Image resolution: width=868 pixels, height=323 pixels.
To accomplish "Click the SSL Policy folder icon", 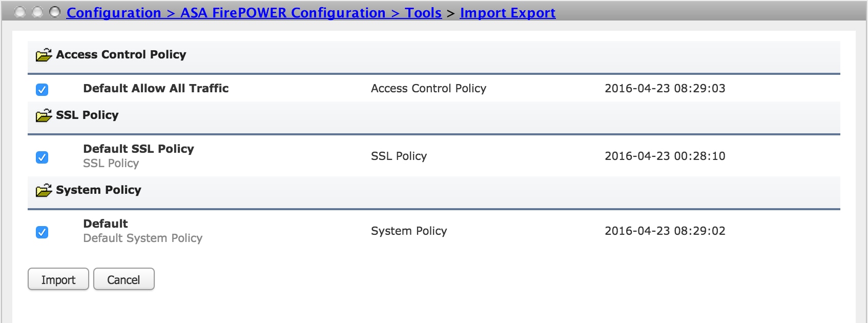I will 44,115.
